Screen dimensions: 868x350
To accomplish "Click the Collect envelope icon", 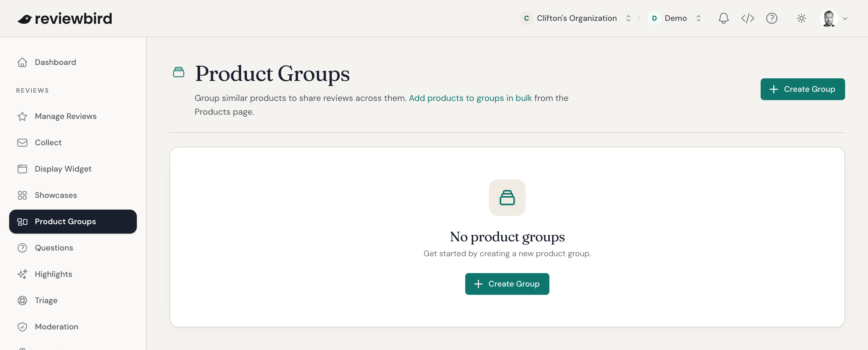I will pos(22,143).
